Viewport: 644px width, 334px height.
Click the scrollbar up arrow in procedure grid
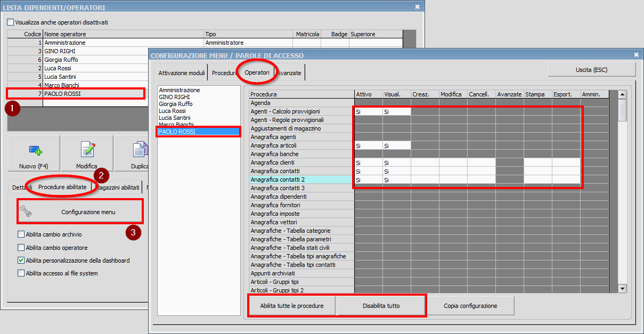tap(622, 94)
